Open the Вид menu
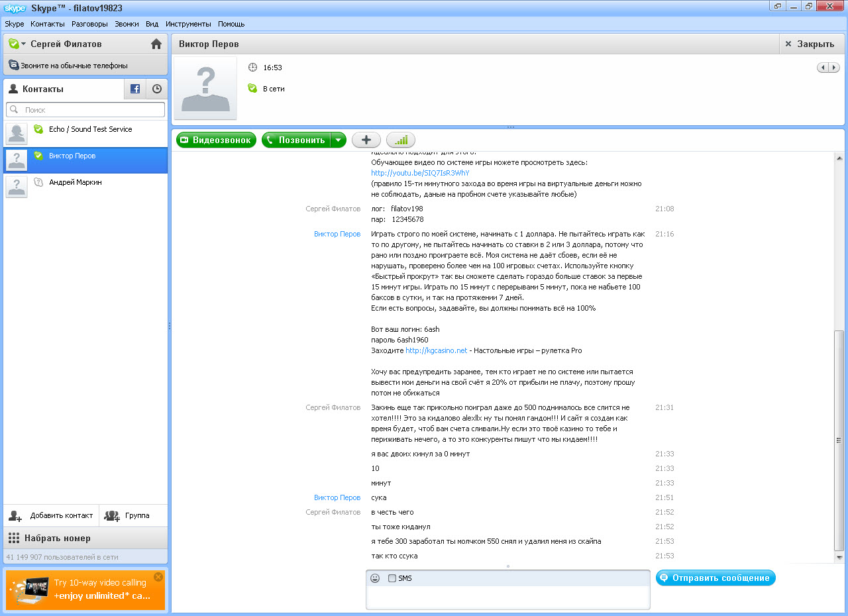This screenshot has height=616, width=848. tap(152, 24)
